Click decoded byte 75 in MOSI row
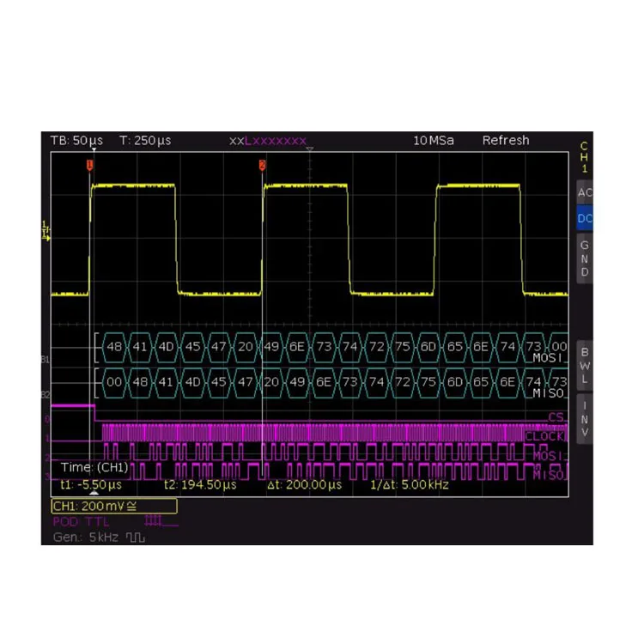The height and width of the screenshot is (644, 644). [x=403, y=347]
